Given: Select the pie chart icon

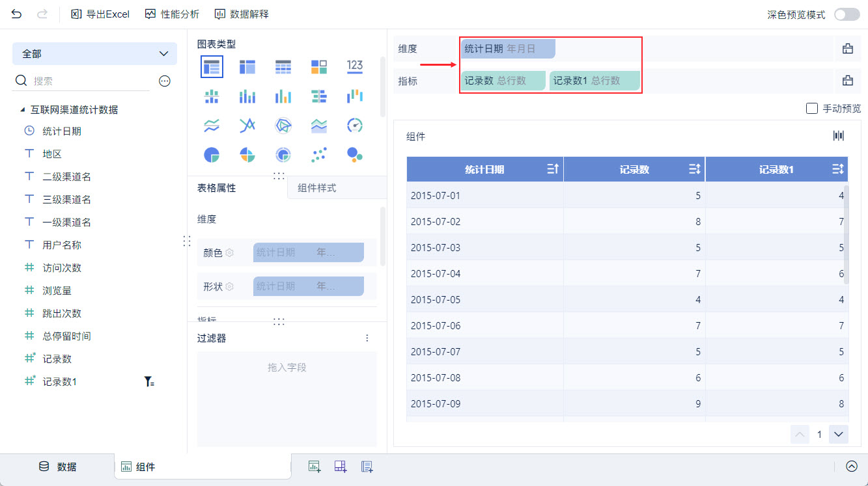Looking at the screenshot, I should pos(212,155).
